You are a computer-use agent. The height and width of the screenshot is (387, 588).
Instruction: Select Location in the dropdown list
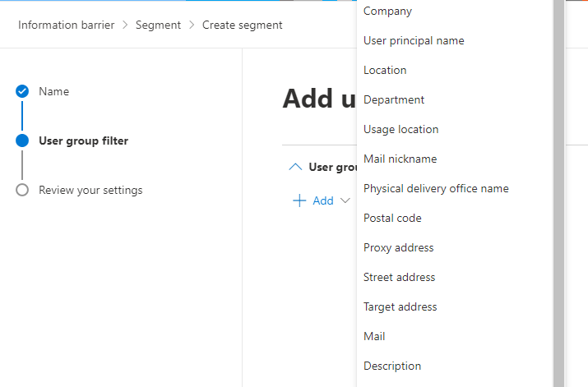pos(385,70)
